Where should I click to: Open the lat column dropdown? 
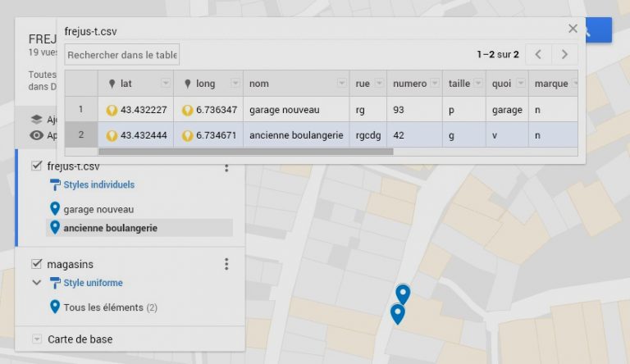click(166, 83)
